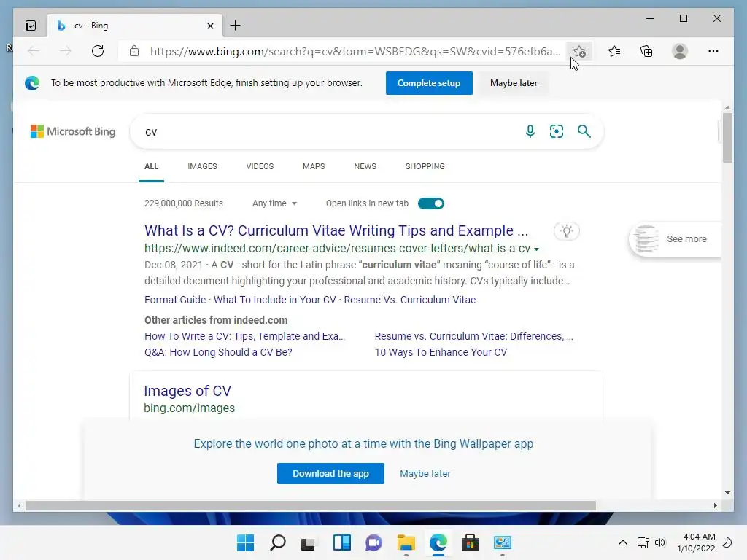Open Widgets from taskbar
Image resolution: width=747 pixels, height=560 pixels.
[x=341, y=542]
